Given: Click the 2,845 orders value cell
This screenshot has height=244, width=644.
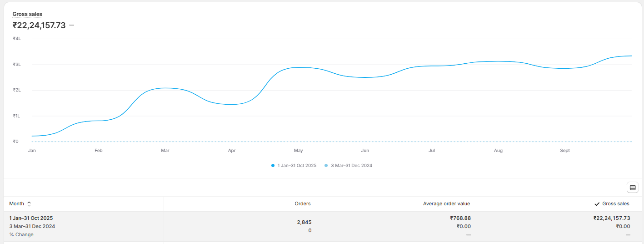Looking at the screenshot, I should [x=304, y=222].
